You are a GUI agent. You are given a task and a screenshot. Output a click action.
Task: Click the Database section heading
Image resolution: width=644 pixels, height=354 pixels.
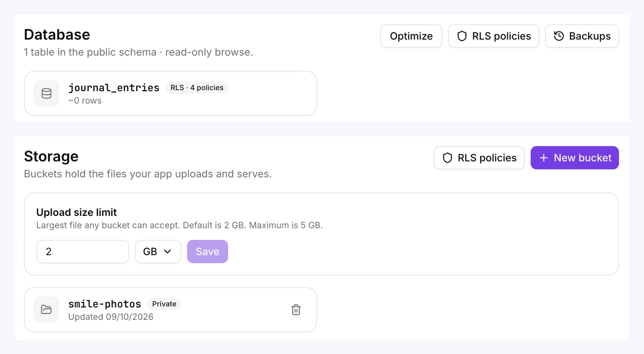(57, 35)
